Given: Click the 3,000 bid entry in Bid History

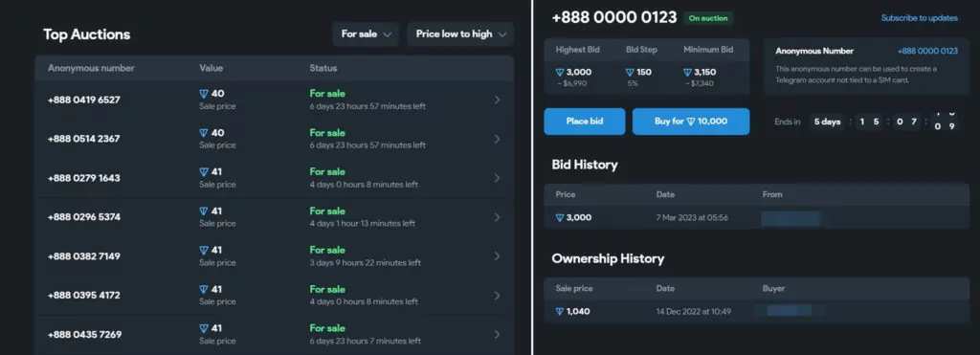Looking at the screenshot, I should click(573, 217).
